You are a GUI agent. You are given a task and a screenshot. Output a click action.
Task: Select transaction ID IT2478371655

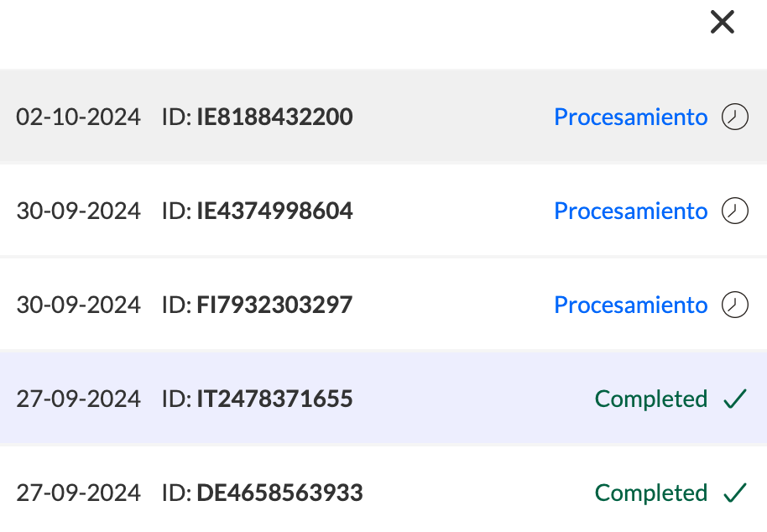(x=274, y=399)
